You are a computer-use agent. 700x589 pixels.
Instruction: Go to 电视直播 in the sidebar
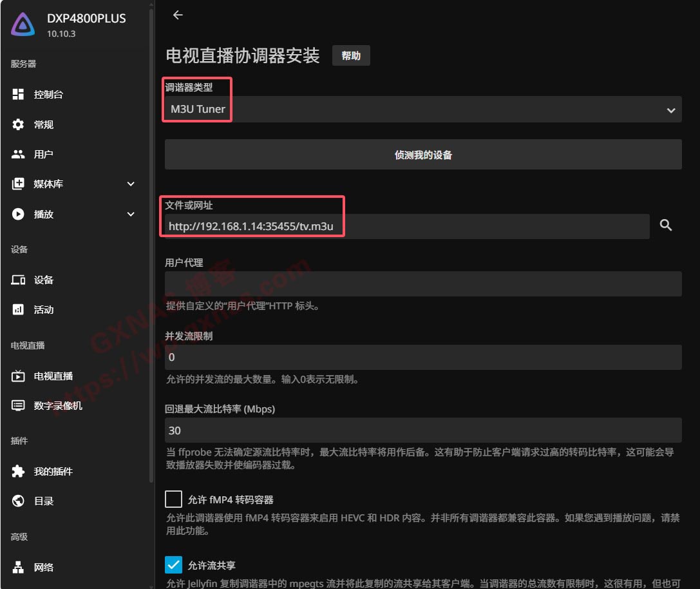(x=53, y=376)
